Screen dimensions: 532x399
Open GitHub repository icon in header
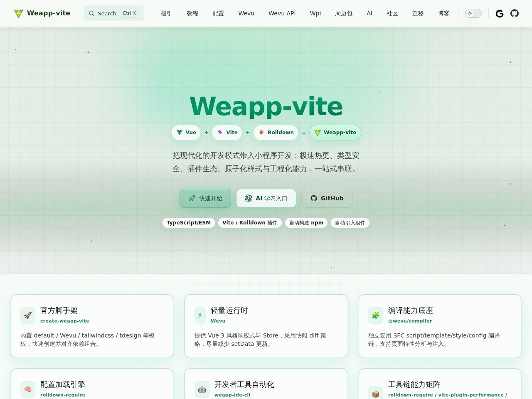[x=515, y=14]
